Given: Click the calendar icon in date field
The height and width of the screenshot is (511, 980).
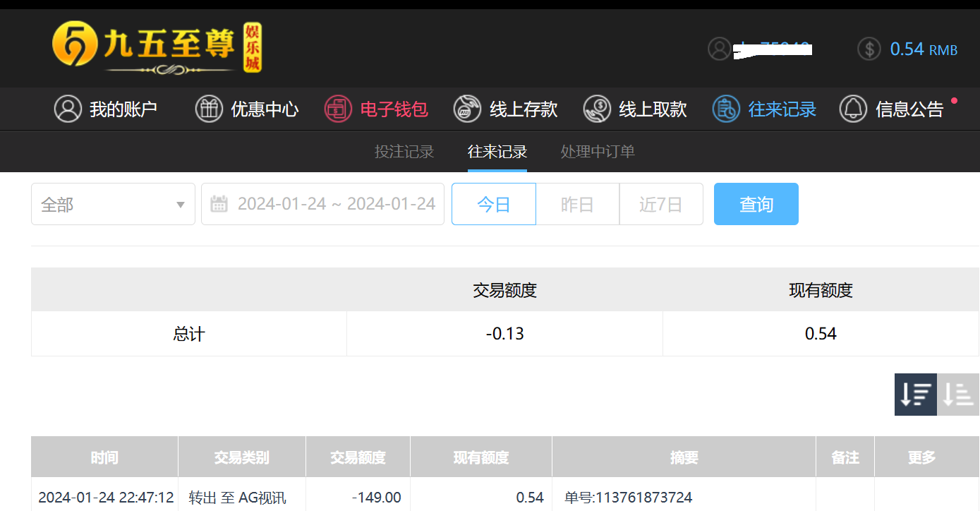Looking at the screenshot, I should [219, 205].
